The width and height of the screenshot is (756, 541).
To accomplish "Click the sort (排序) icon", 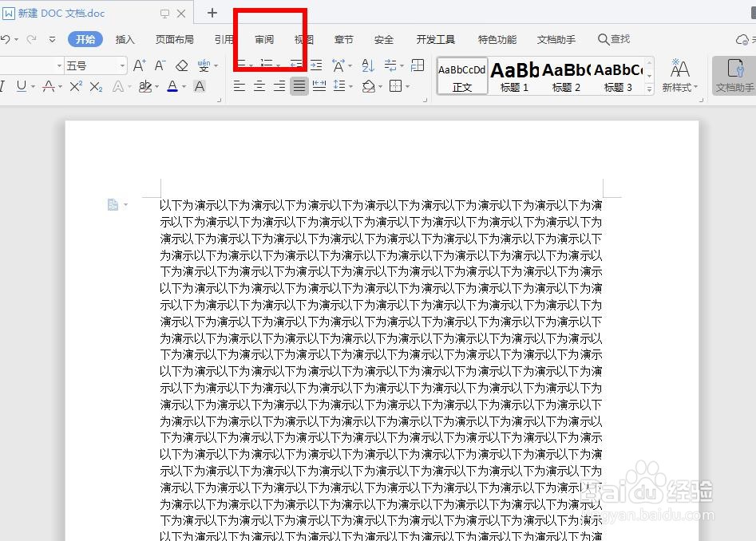I will (x=368, y=65).
